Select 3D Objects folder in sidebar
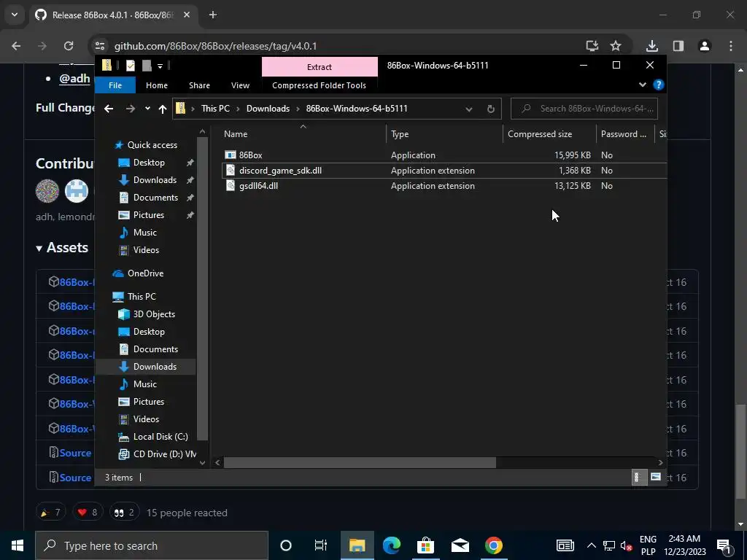Image resolution: width=747 pixels, height=560 pixels. [x=154, y=314]
